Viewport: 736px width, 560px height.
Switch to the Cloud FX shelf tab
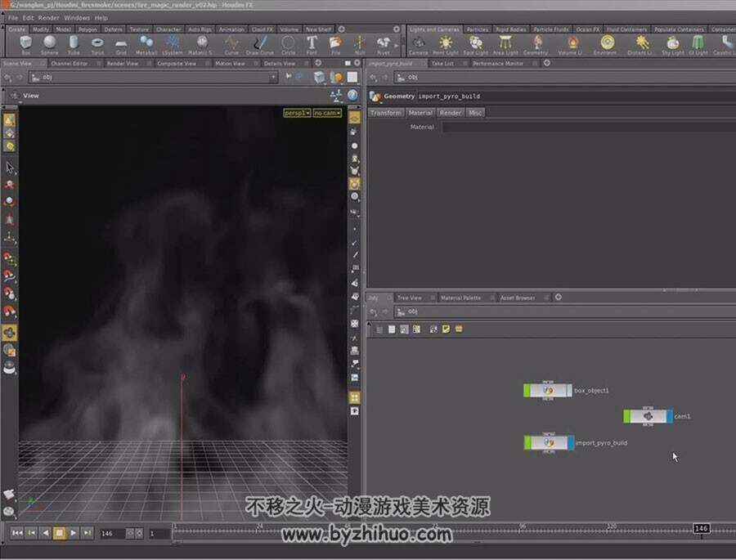coord(262,29)
